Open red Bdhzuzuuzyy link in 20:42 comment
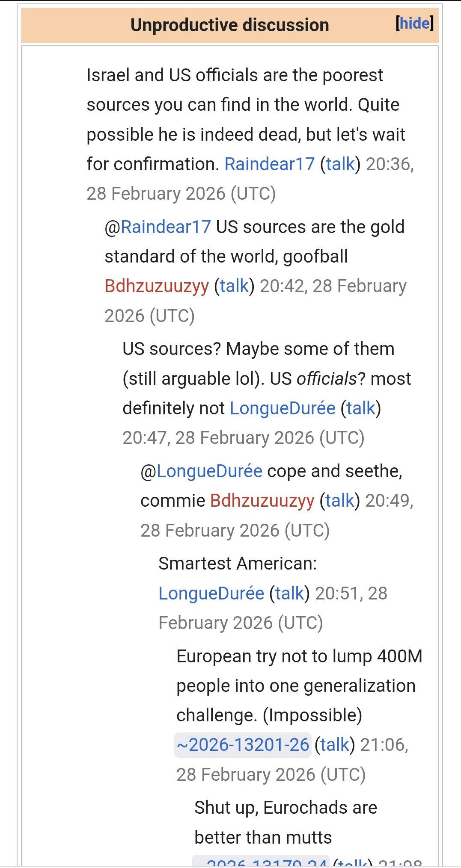 point(157,286)
